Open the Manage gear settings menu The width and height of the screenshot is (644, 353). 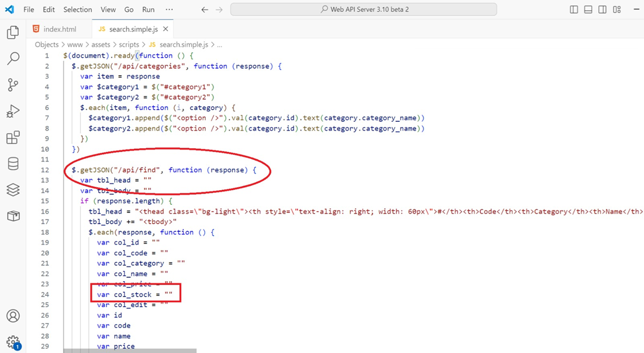click(13, 342)
